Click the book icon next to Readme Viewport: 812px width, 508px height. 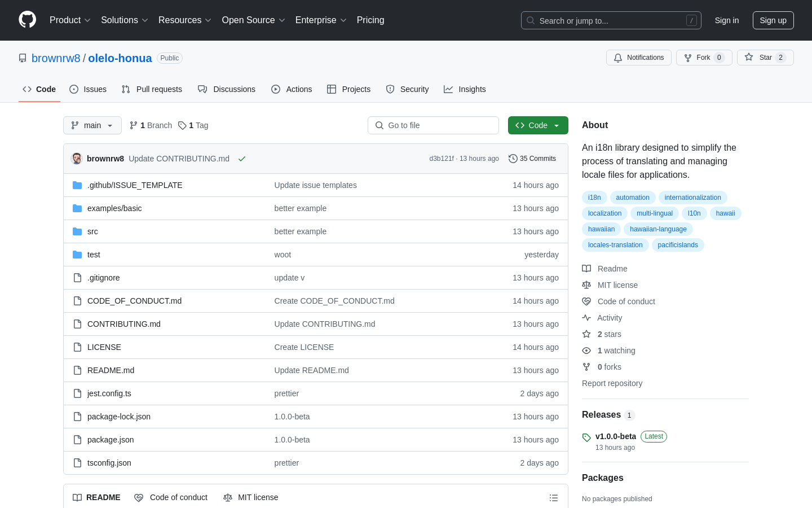pyautogui.click(x=586, y=269)
